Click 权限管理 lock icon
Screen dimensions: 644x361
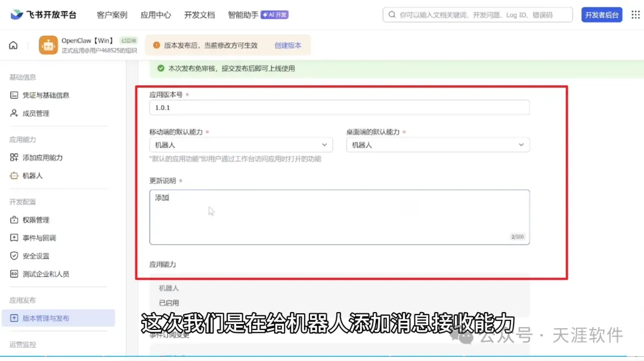pos(14,220)
